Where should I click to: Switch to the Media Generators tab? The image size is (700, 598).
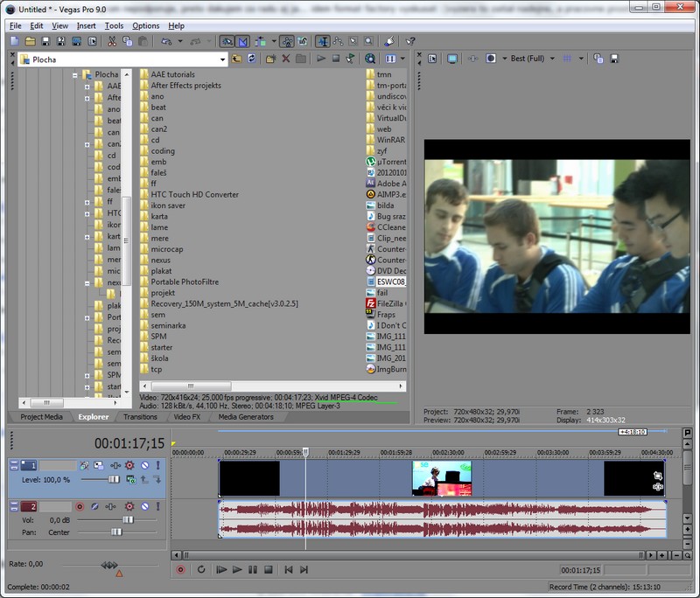[x=245, y=417]
